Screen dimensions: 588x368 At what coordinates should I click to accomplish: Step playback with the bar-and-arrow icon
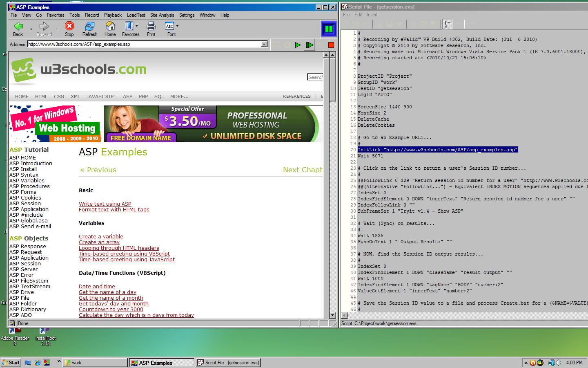[310, 45]
